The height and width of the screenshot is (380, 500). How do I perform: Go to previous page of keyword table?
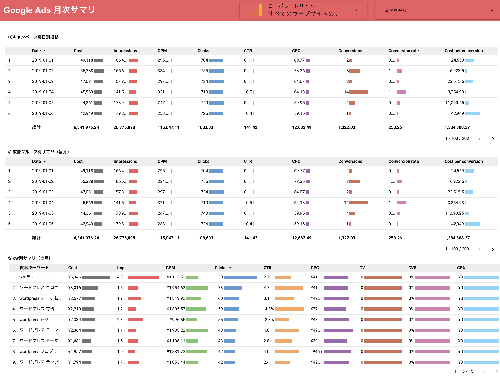pos(484,371)
